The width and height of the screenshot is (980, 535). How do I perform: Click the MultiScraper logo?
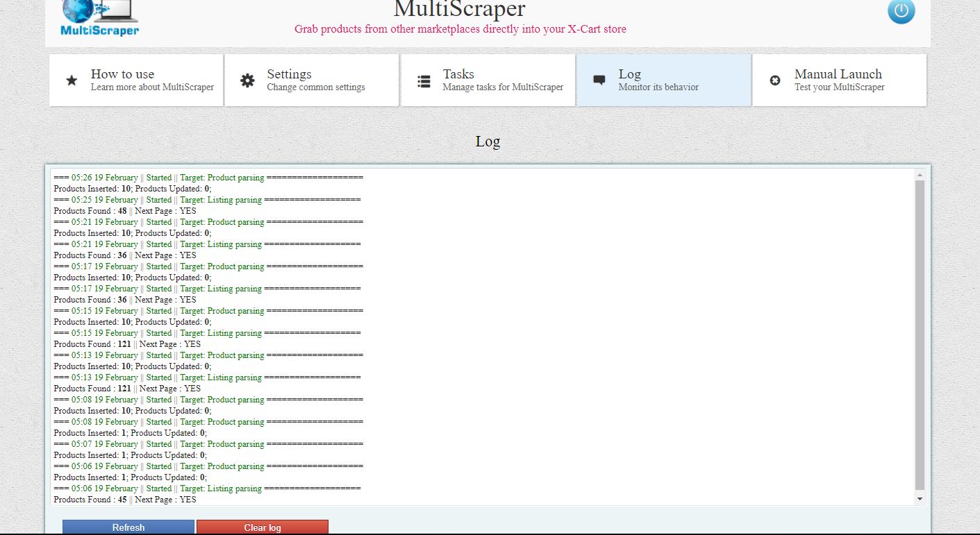(100, 19)
